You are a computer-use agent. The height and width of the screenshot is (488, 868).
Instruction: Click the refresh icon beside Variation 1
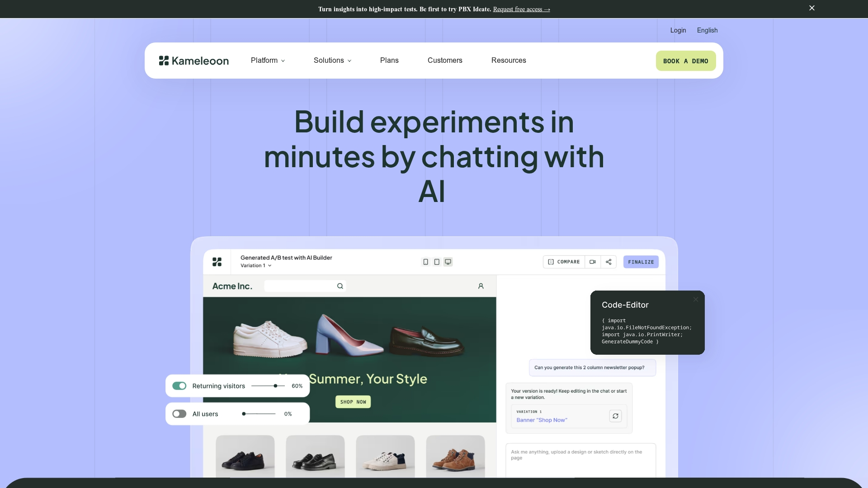[615, 416]
